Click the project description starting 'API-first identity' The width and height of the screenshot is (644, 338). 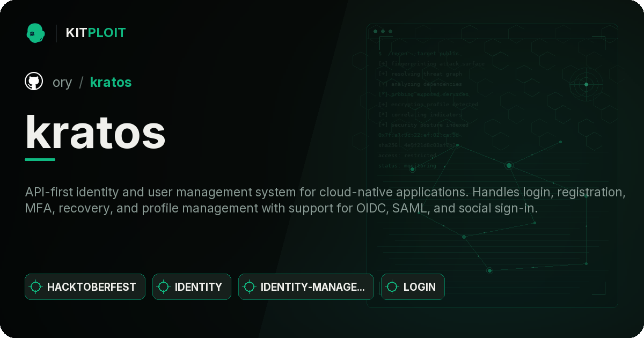pyautogui.click(x=325, y=200)
